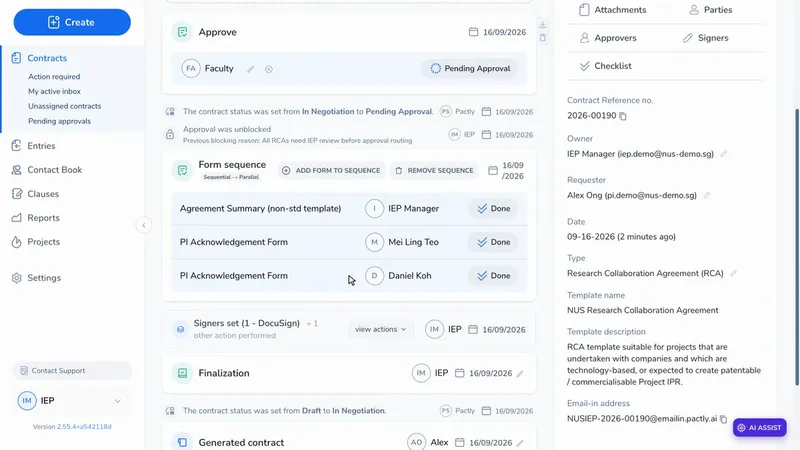
Task: Open the Parties tab
Action: 711,10
